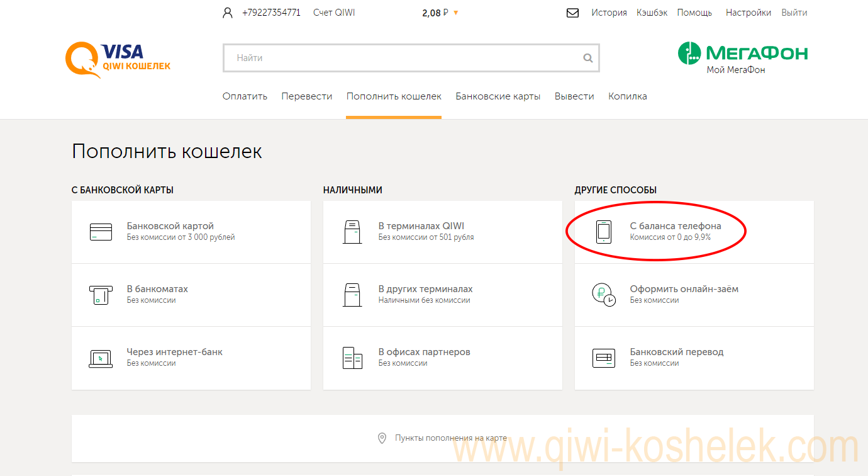
Task: Go to the Банковские карты tab
Action: tap(498, 96)
